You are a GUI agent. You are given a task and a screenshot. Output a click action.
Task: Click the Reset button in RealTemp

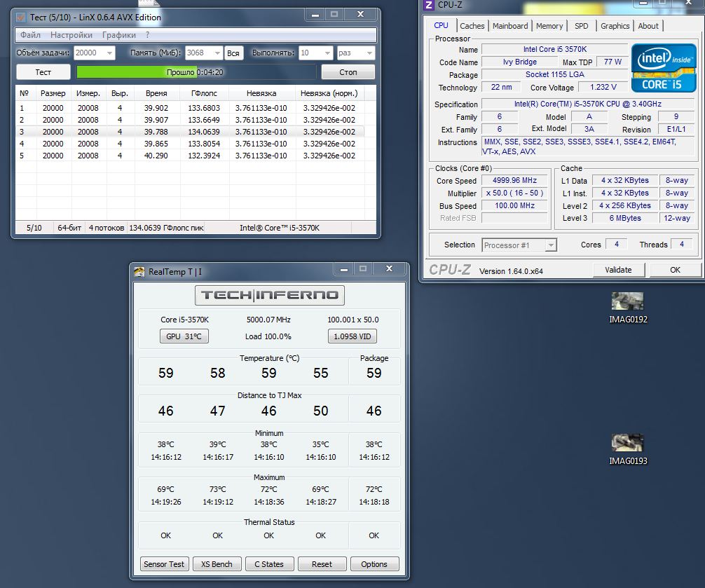pos(322,564)
